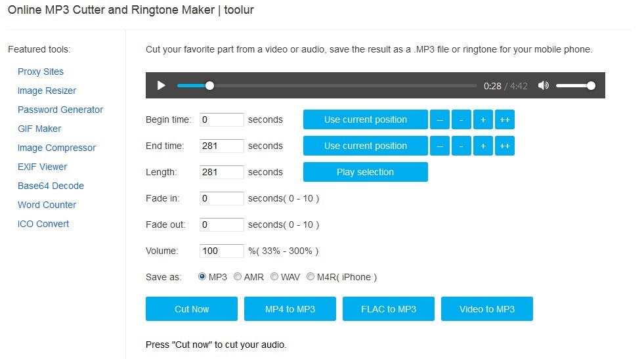Click the double-minus button for Begin time
The height and width of the screenshot is (359, 644).
pos(440,119)
